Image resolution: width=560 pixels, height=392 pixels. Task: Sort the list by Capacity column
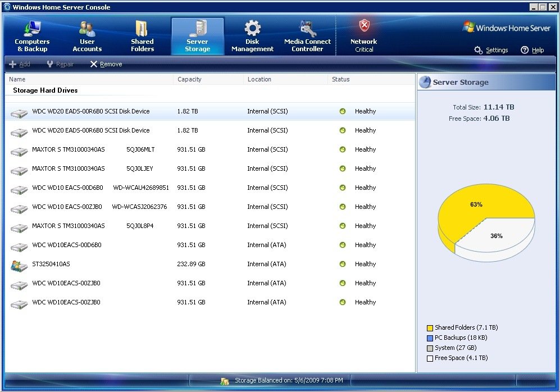[208, 79]
